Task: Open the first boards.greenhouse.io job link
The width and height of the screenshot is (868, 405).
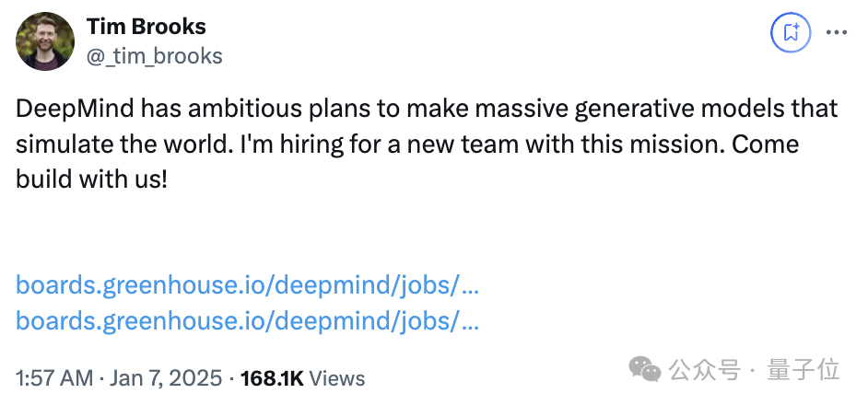Action: [247, 285]
